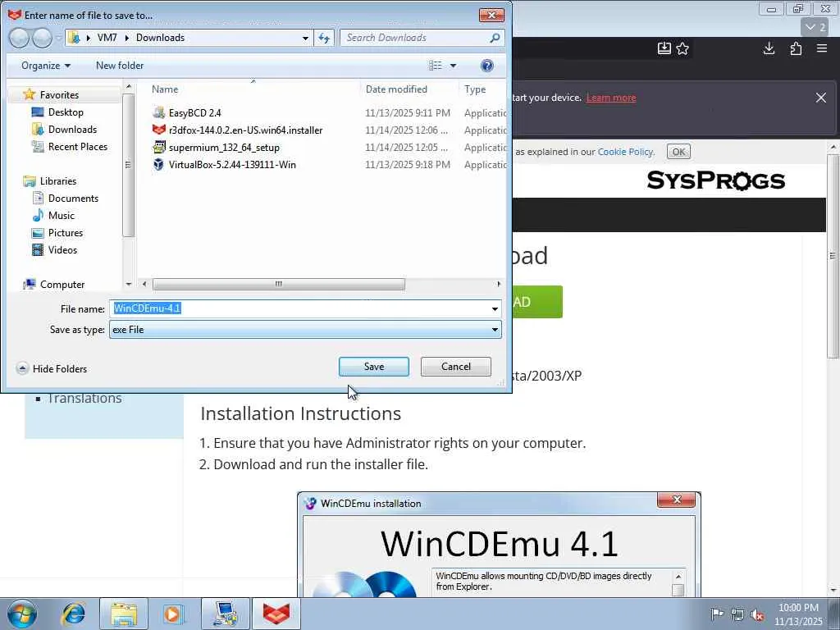This screenshot has width=840, height=630.
Task: Open the Translations link on webpage sidebar
Action: [x=84, y=399]
